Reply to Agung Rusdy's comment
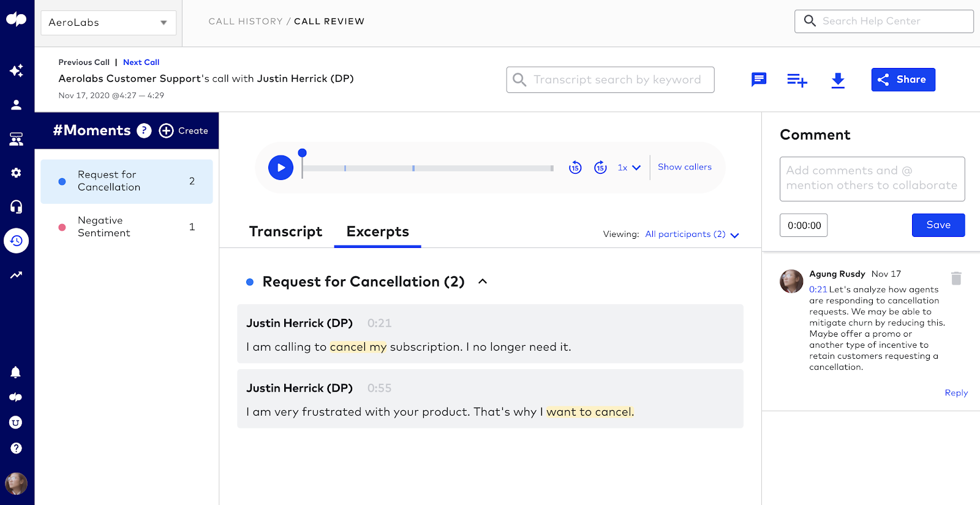The height and width of the screenshot is (505, 980). coord(956,393)
